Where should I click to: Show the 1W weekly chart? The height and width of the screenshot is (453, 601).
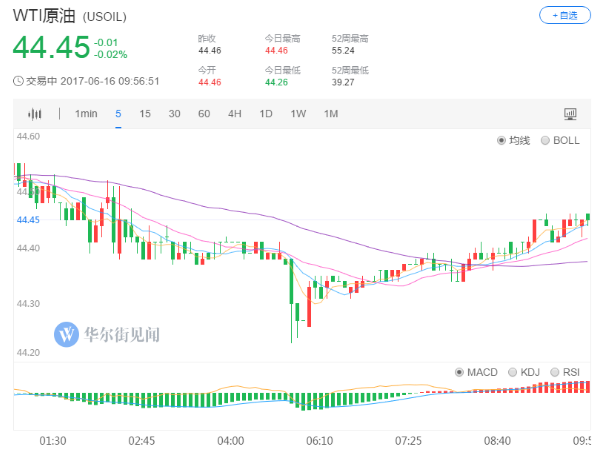coord(298,114)
